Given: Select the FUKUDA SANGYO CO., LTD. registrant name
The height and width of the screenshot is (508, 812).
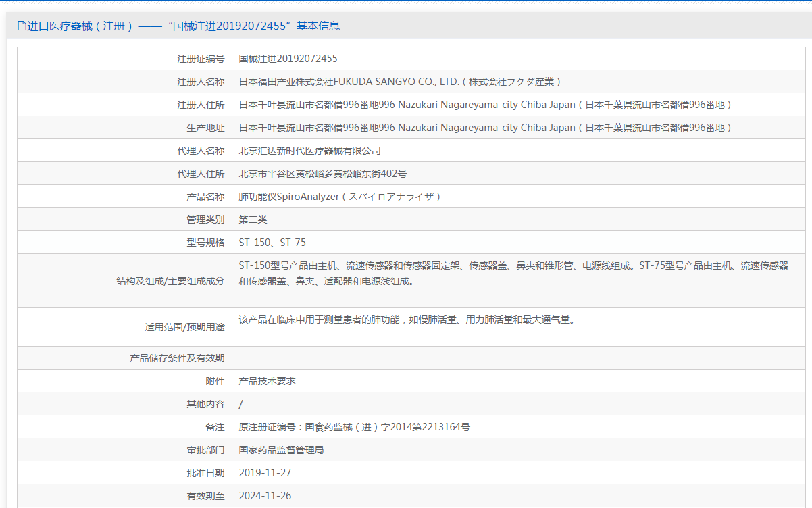Looking at the screenshot, I should pos(401,82).
